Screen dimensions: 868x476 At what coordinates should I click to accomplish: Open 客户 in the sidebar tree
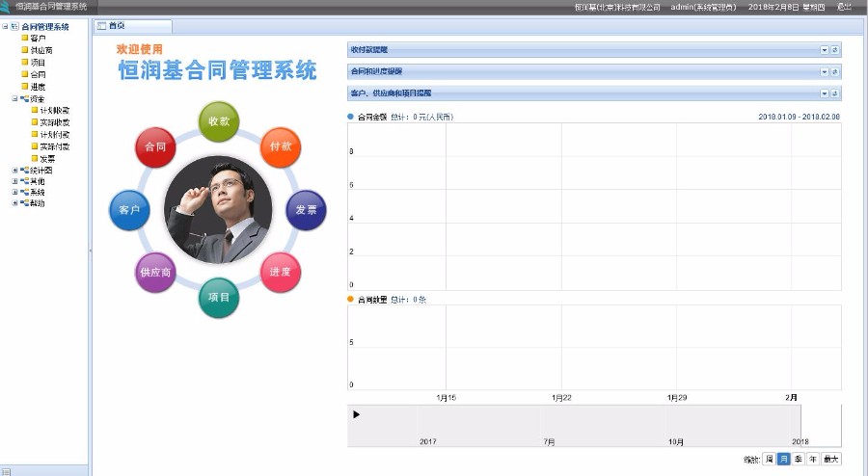pyautogui.click(x=38, y=39)
